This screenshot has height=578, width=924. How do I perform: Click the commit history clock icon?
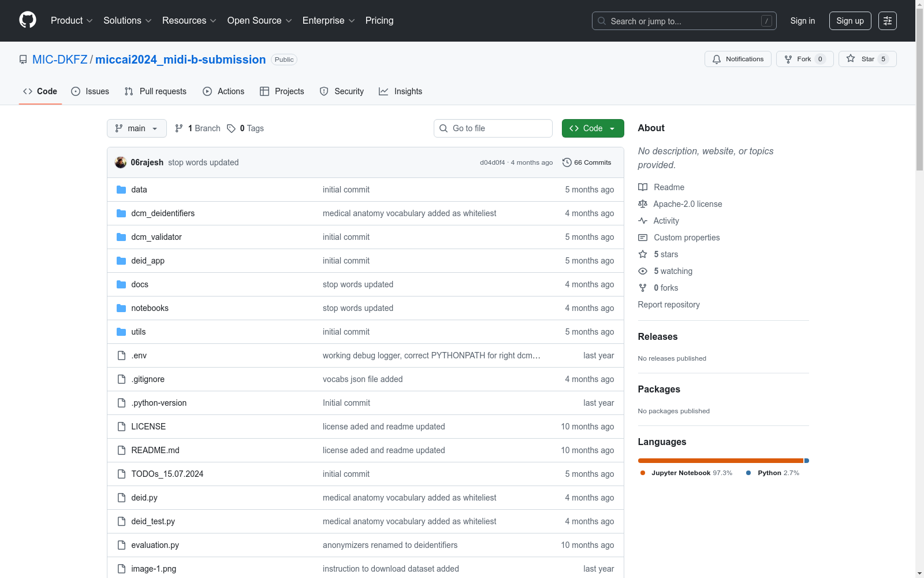pos(567,162)
